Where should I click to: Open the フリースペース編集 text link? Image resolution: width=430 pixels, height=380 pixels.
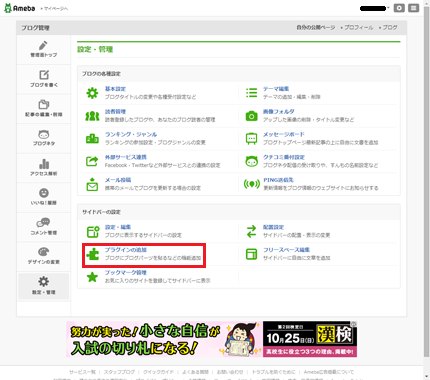(286, 250)
